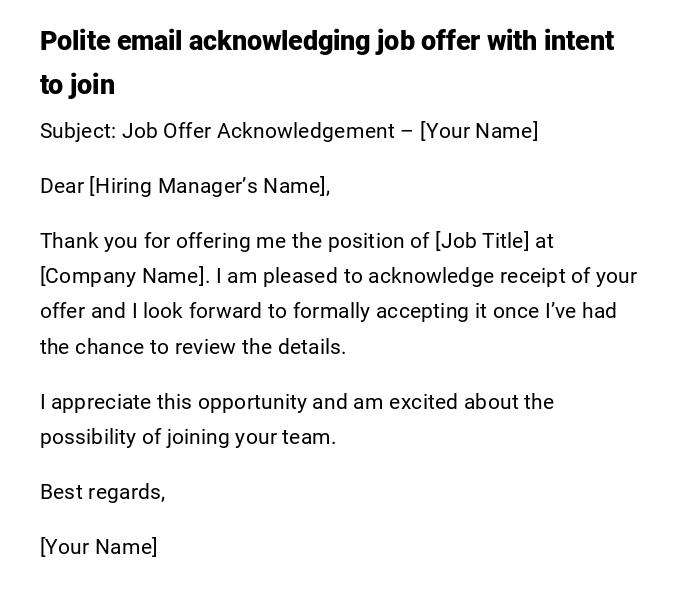Click the word "Dear" in the greeting
This screenshot has height=610, width=700.
click(x=62, y=186)
